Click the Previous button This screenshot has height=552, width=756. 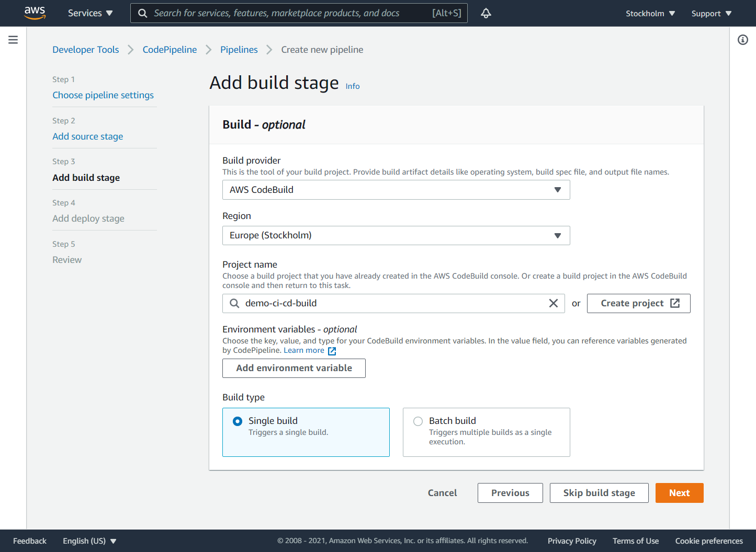(510, 493)
